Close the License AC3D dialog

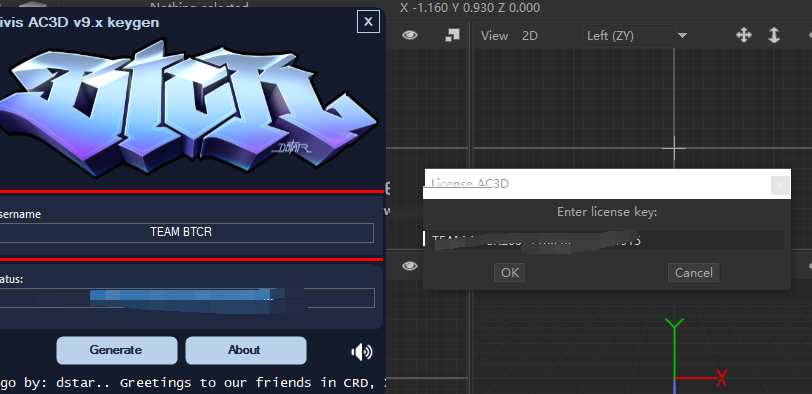(x=780, y=185)
